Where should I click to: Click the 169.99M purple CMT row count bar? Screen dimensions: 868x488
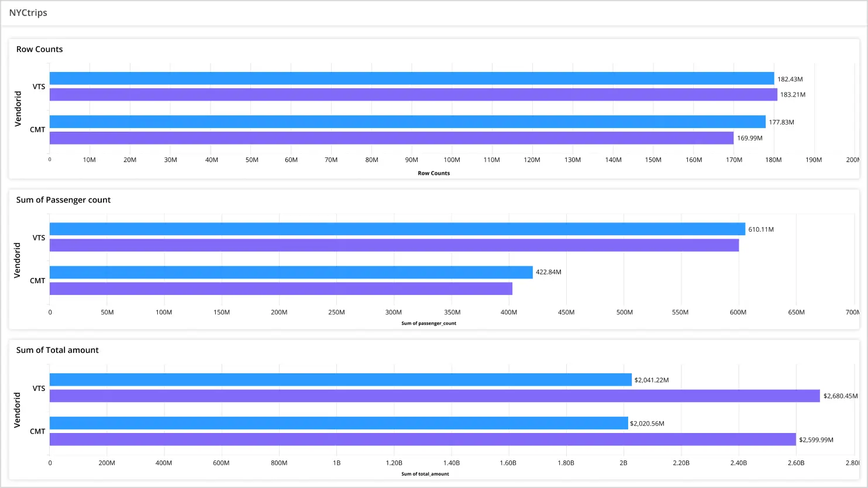click(391, 138)
